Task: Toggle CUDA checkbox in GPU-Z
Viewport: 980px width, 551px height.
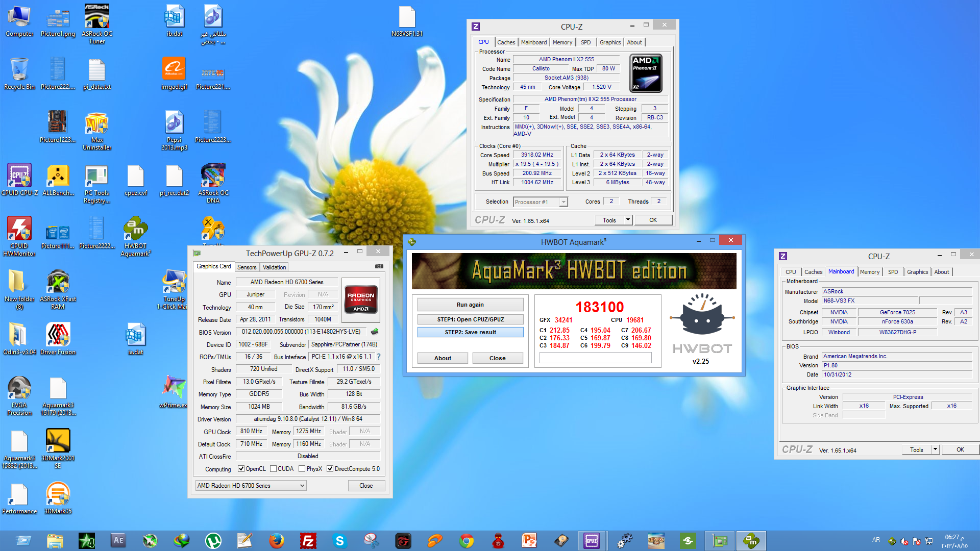Action: tap(273, 469)
